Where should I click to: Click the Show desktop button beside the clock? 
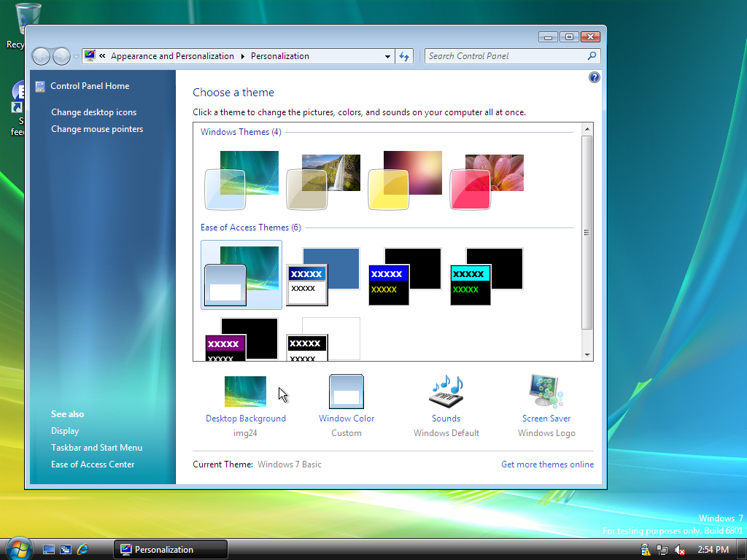[742, 550]
